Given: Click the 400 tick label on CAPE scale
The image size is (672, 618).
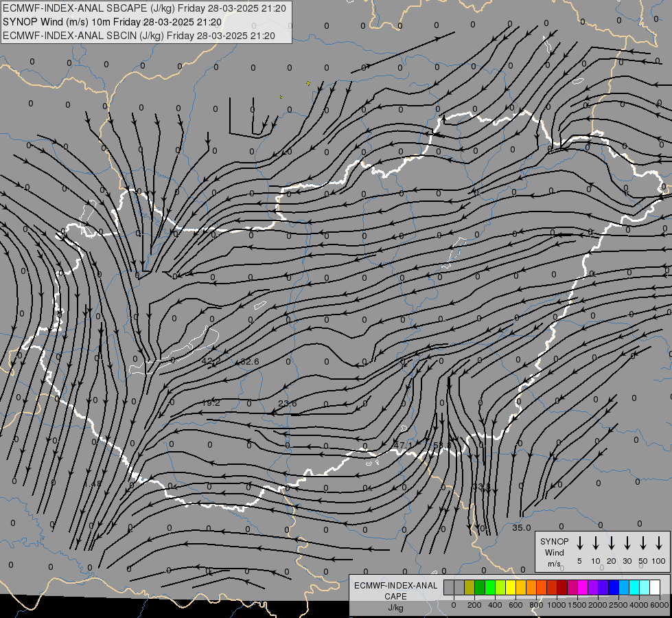Looking at the screenshot, I should tap(495, 605).
